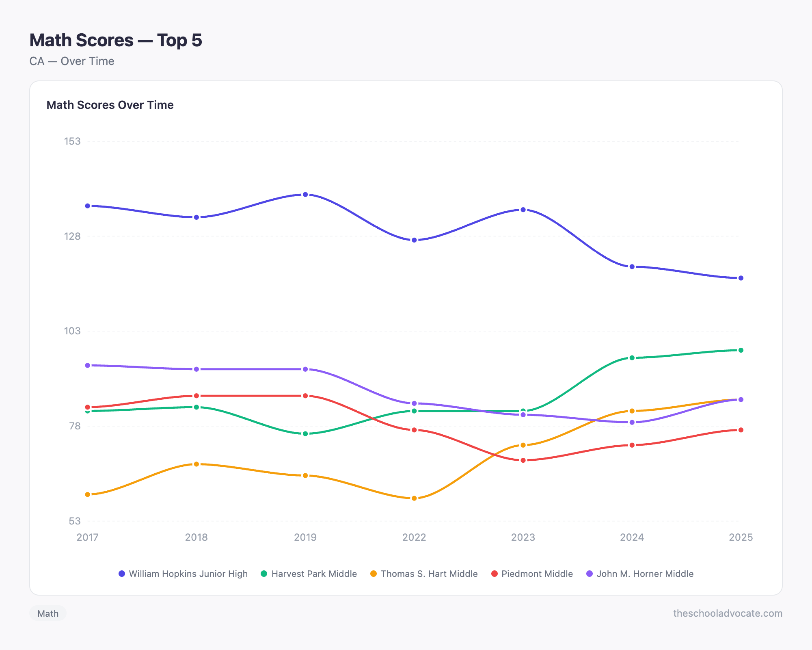Click the 53 y-axis label
Viewport: 812px width, 650px height.
click(75, 521)
